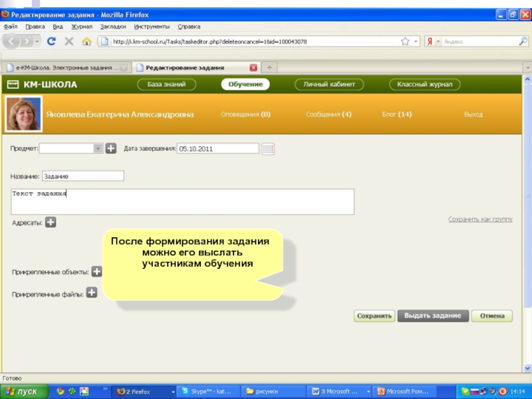The height and width of the screenshot is (399, 532).
Task: Open the Личный кабинет section
Action: 329,84
